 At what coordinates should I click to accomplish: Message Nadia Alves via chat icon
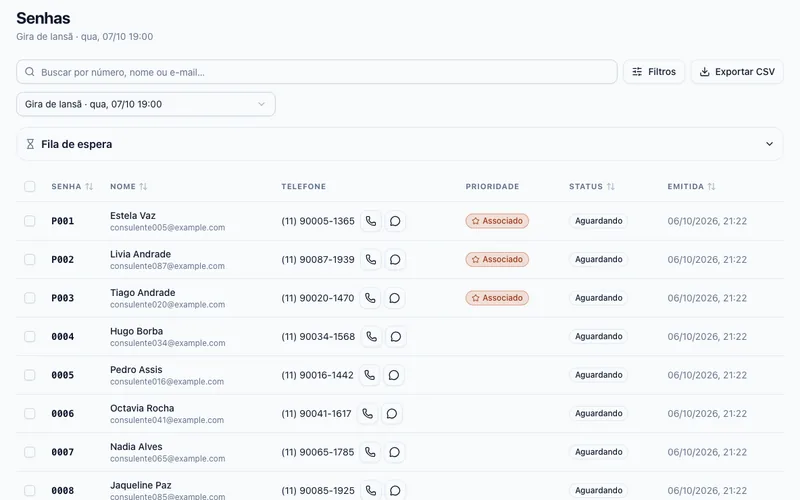click(x=394, y=452)
